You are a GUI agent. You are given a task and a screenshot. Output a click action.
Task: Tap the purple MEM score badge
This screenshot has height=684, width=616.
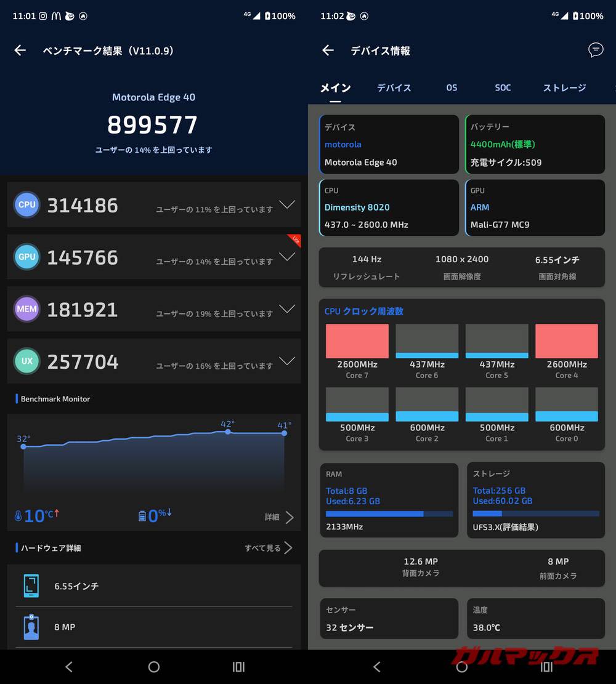tap(26, 309)
